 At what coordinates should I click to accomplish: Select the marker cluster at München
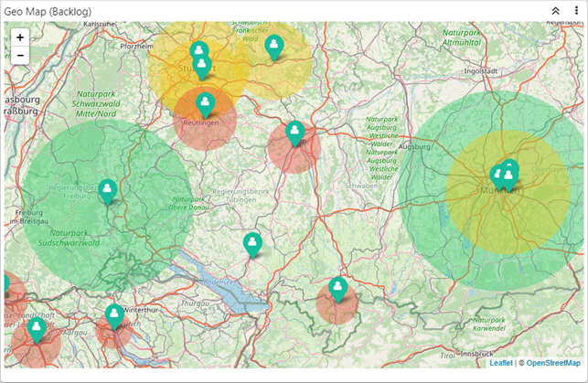[x=505, y=174]
